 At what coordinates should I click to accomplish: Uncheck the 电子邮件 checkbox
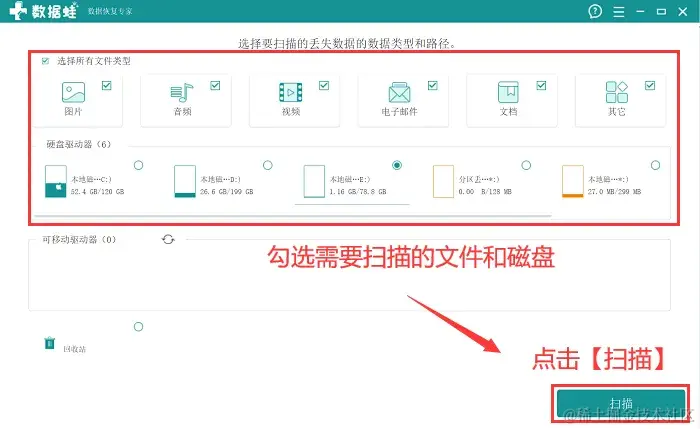(433, 85)
